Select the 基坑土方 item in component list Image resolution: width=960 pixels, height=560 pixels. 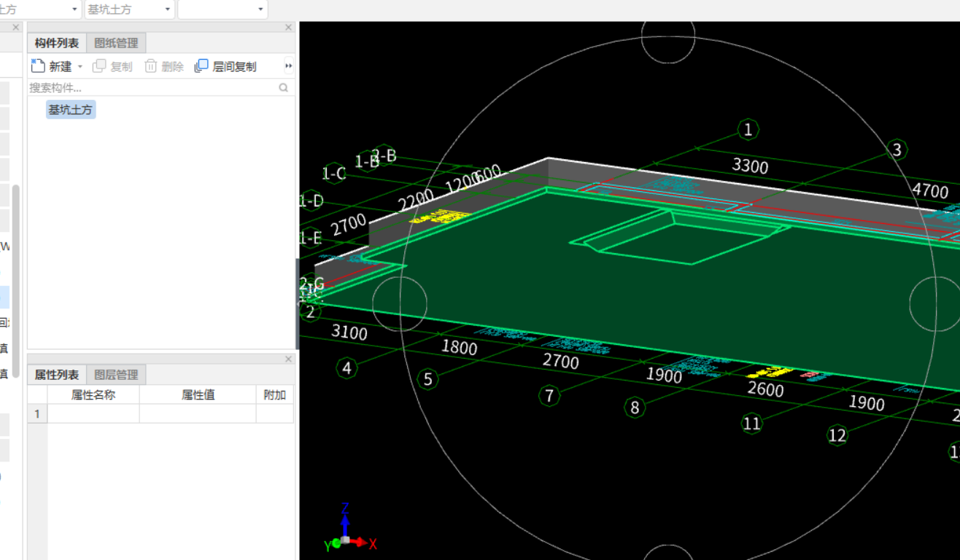click(x=71, y=110)
